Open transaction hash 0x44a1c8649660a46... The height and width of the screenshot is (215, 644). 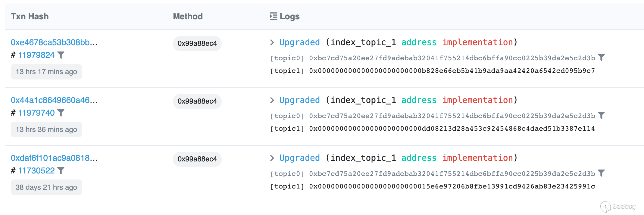coord(54,100)
